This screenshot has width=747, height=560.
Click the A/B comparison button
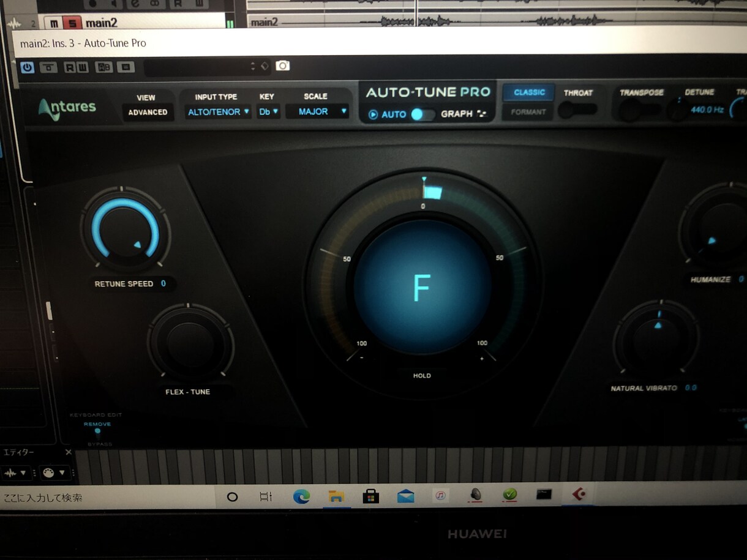(103, 67)
